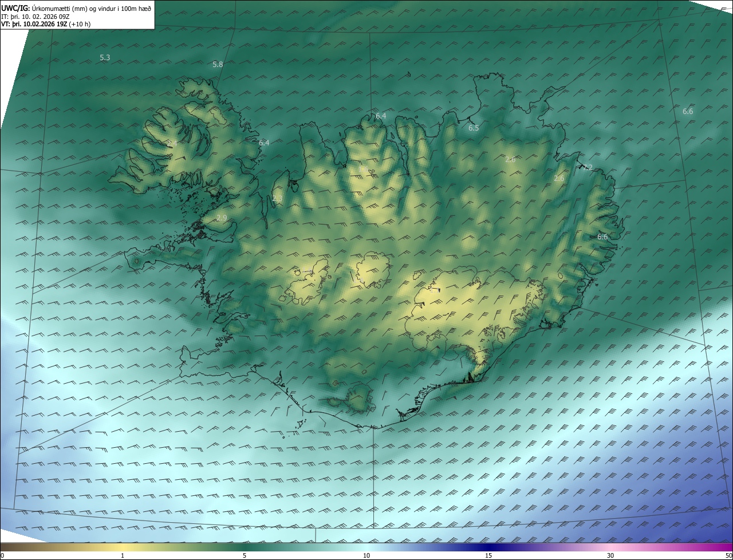The height and width of the screenshot is (560, 733).
Task: Pick the 7.2 value on the east coast
Action: (588, 167)
